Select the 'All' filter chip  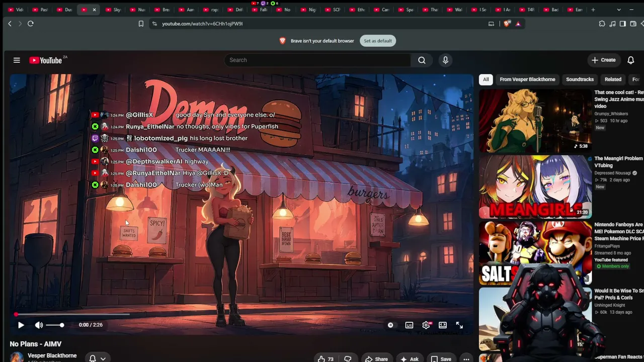[486, 79]
